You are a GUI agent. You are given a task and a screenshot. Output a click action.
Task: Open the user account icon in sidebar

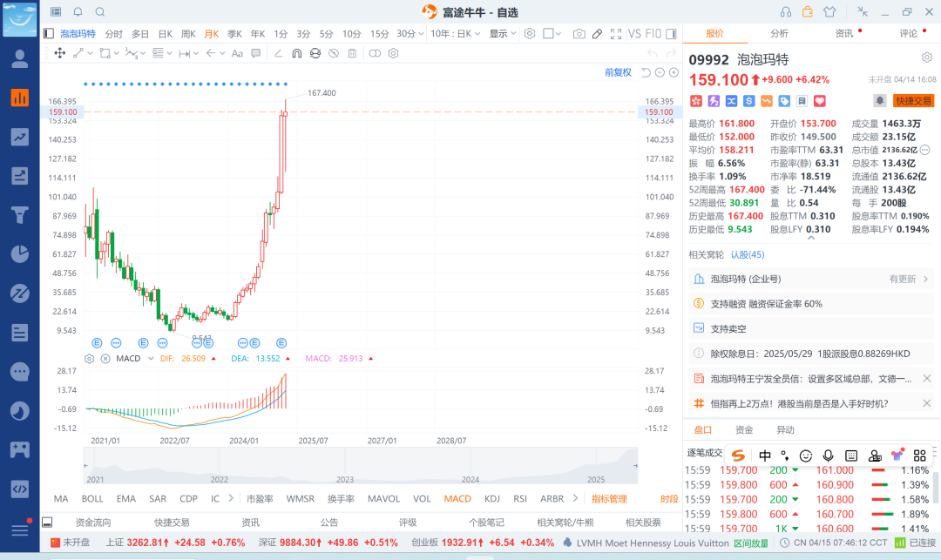coord(20,58)
